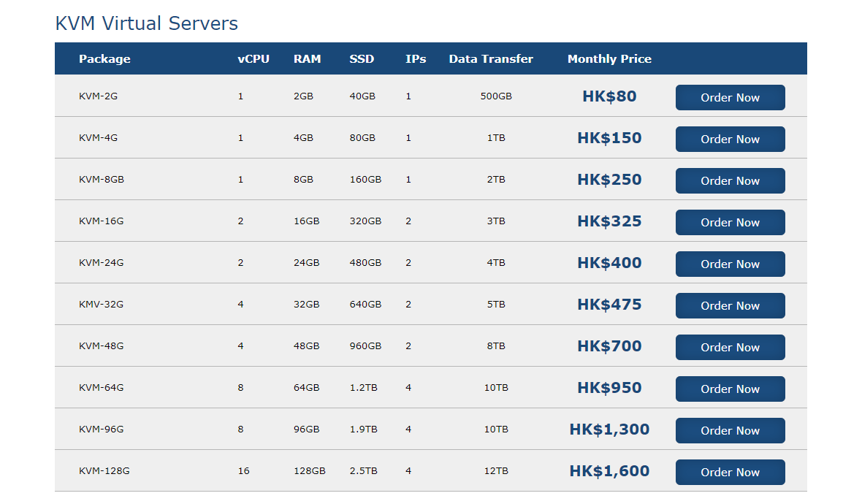The height and width of the screenshot is (504, 862).
Task: Click the 1TB data transfer value
Action: click(x=496, y=138)
